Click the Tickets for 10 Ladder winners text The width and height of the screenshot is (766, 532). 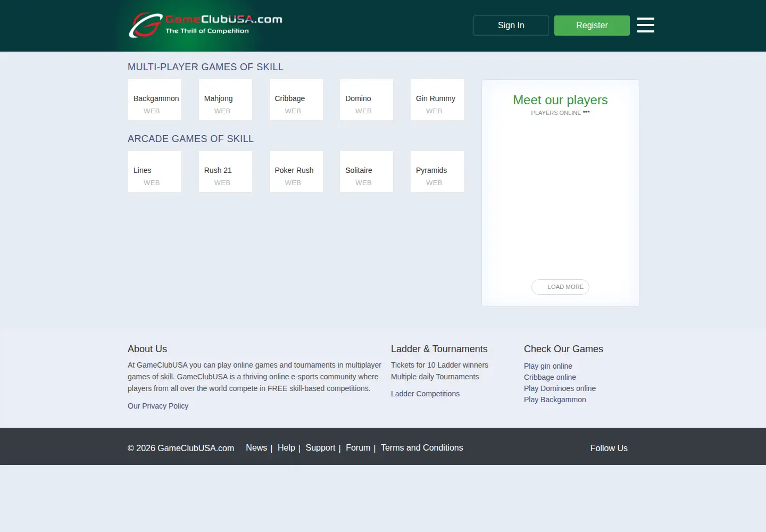pyautogui.click(x=439, y=365)
